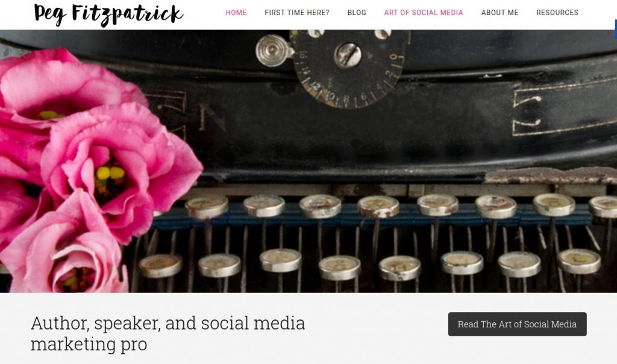Go to the FIRST TIME HERE? page
Image resolution: width=617 pixels, height=364 pixels.
(x=297, y=13)
